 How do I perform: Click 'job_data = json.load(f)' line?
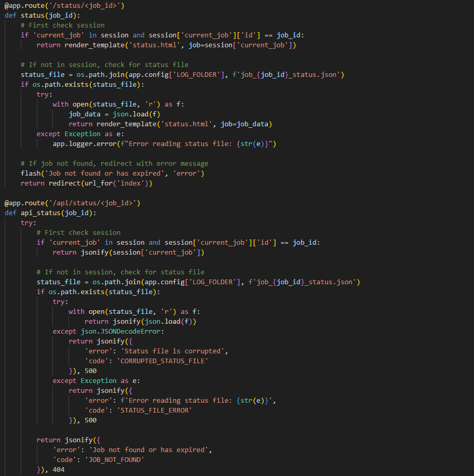pyautogui.click(x=114, y=114)
